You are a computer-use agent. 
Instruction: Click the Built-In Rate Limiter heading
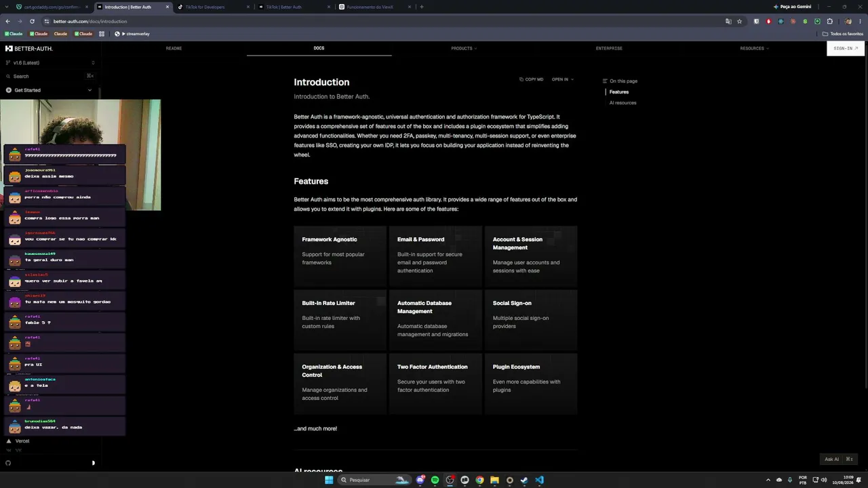[328, 303]
